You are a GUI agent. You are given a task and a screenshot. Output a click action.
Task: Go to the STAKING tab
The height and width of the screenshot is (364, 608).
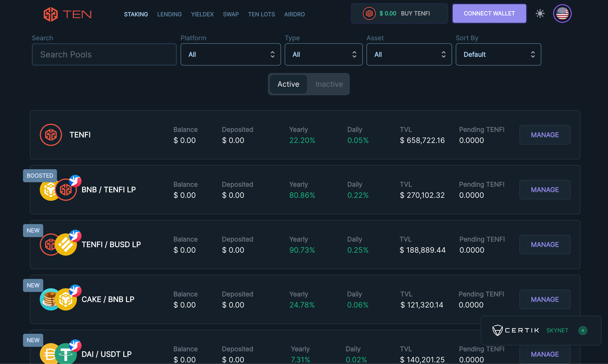[x=136, y=14]
